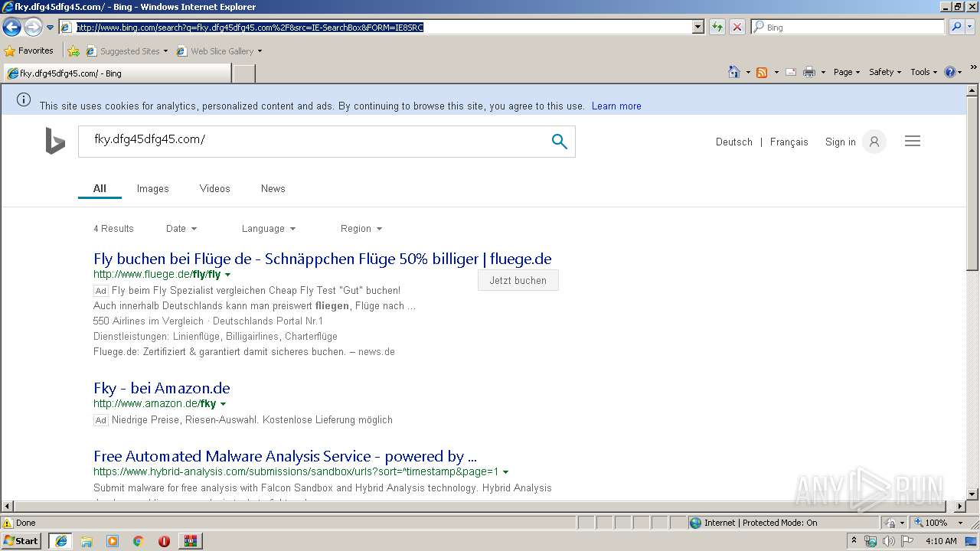Switch to News results tab
This screenshot has height=551, width=980.
(273, 189)
